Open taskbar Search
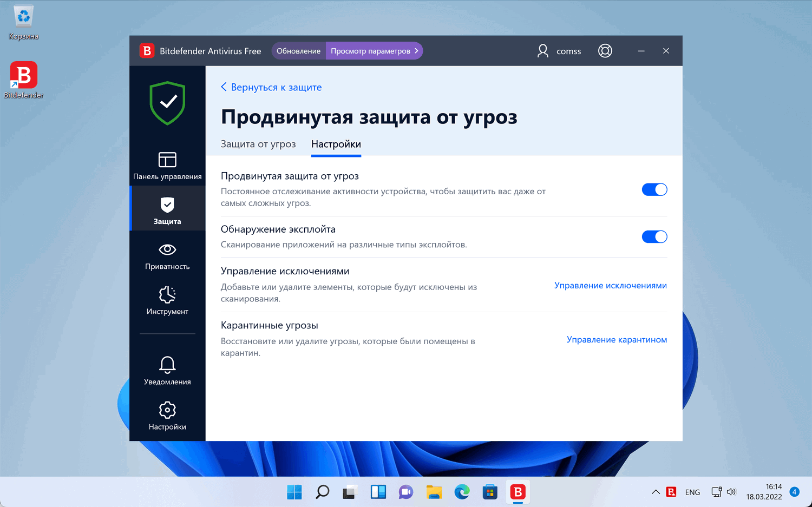 click(323, 492)
